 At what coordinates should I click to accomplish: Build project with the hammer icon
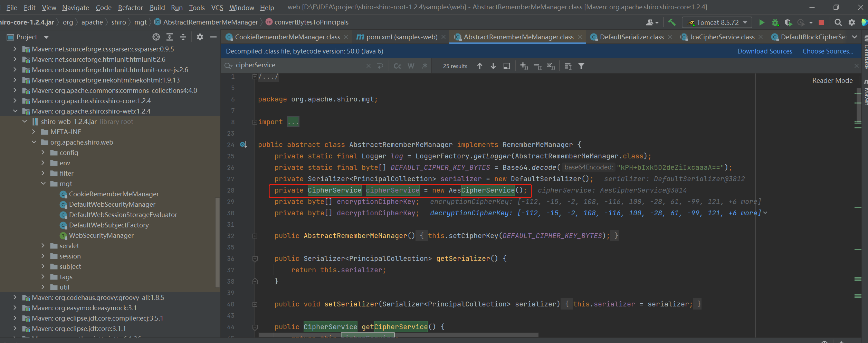pos(672,22)
